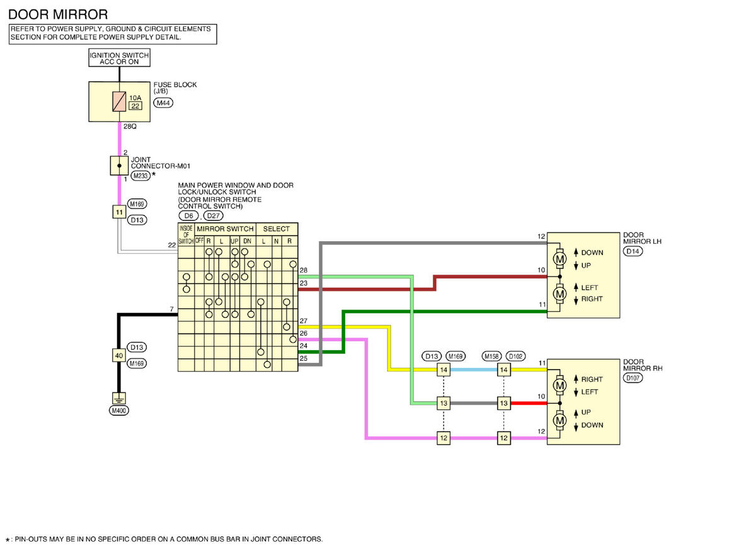The image size is (756, 553).
Task: Click the DOOR MIRROR page title
Action: pos(57,14)
